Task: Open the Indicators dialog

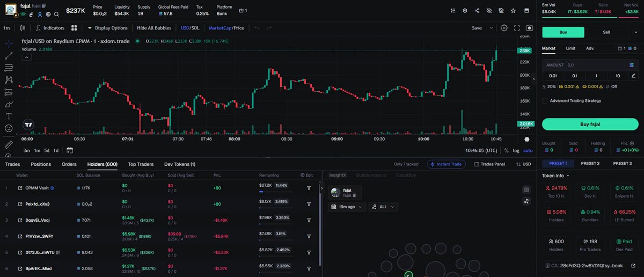Action: (50, 28)
